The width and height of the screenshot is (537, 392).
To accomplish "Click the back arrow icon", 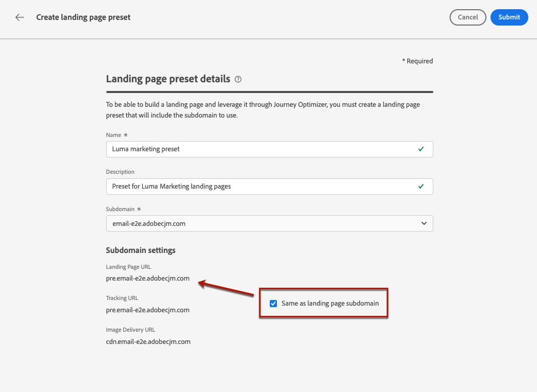I will (19, 17).
